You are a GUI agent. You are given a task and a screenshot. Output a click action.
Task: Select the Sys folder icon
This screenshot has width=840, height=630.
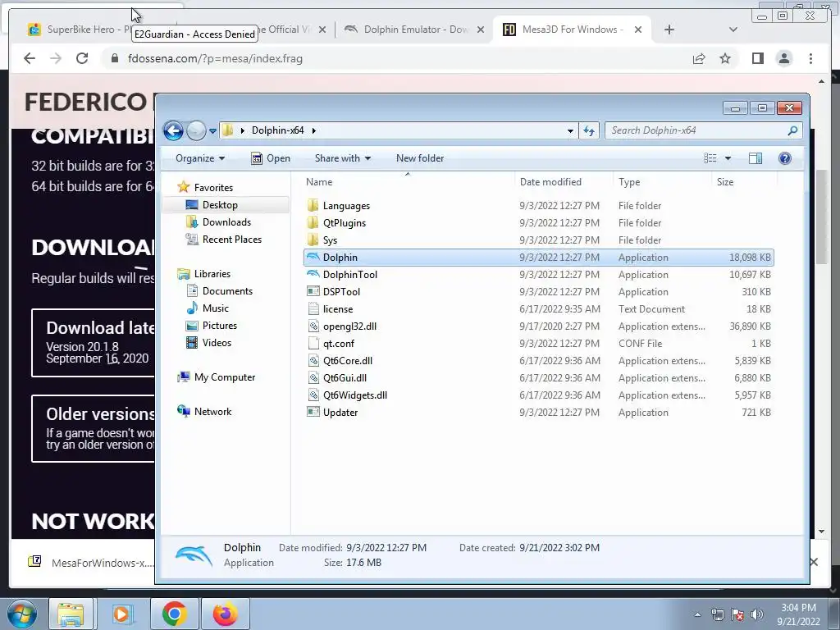click(313, 240)
